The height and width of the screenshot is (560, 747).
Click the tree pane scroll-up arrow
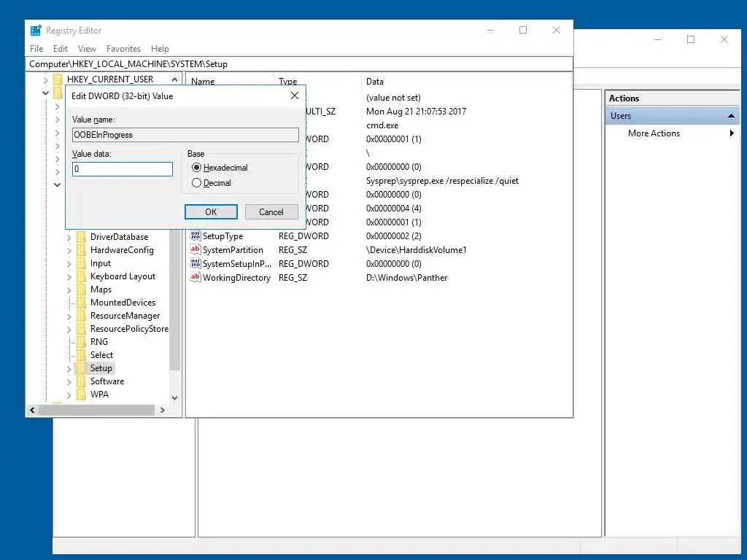coord(175,79)
